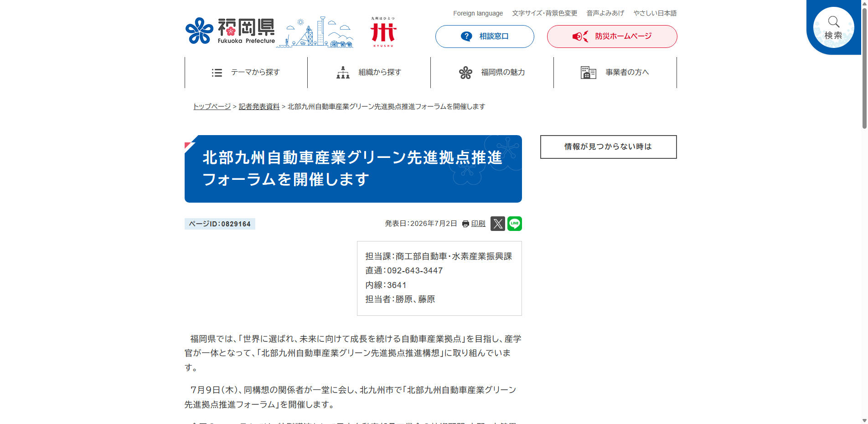Open the テーマから探す menu

pos(246,73)
